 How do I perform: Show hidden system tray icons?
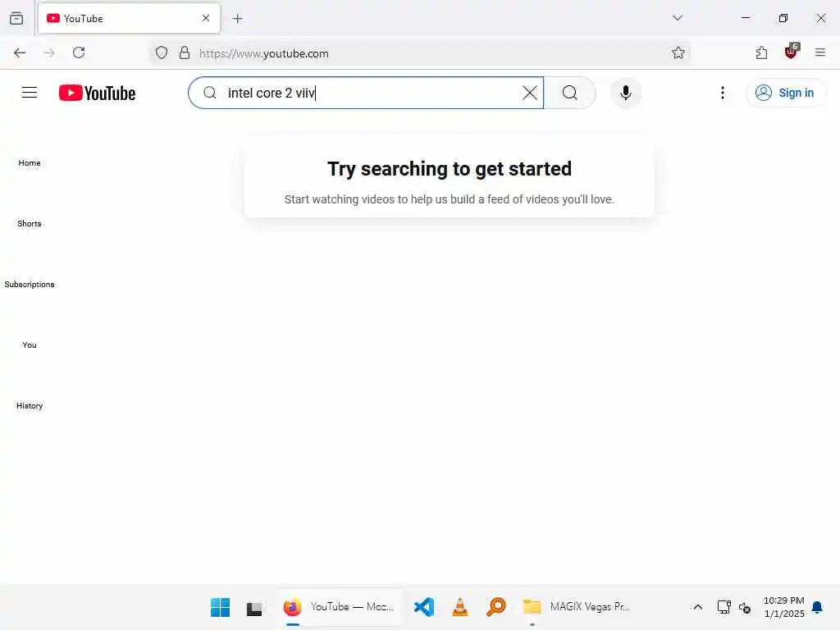697,607
